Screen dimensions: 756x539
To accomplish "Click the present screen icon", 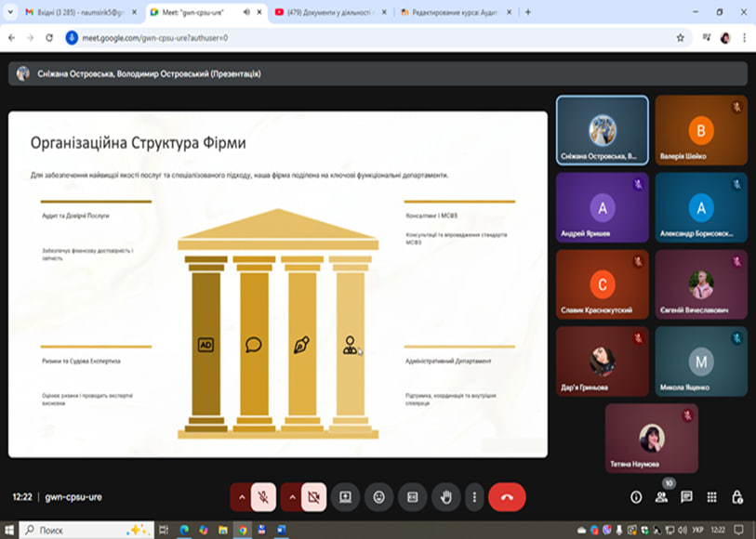I will pos(345,497).
